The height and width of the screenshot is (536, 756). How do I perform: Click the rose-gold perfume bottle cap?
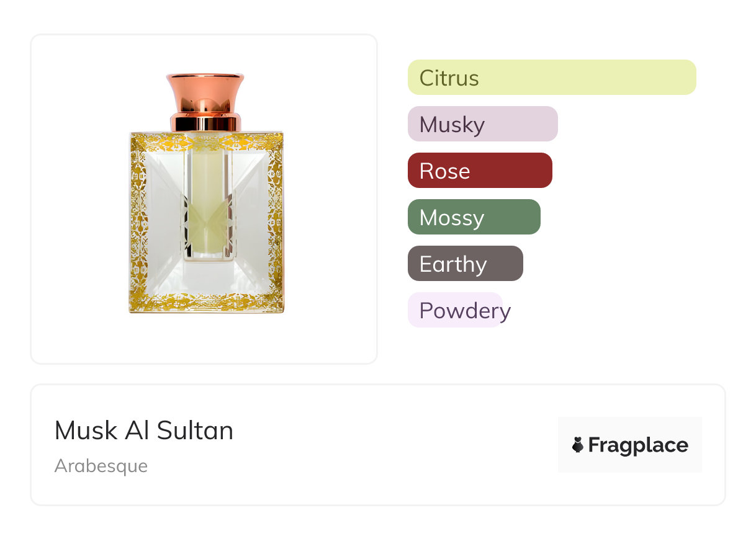pos(205,92)
